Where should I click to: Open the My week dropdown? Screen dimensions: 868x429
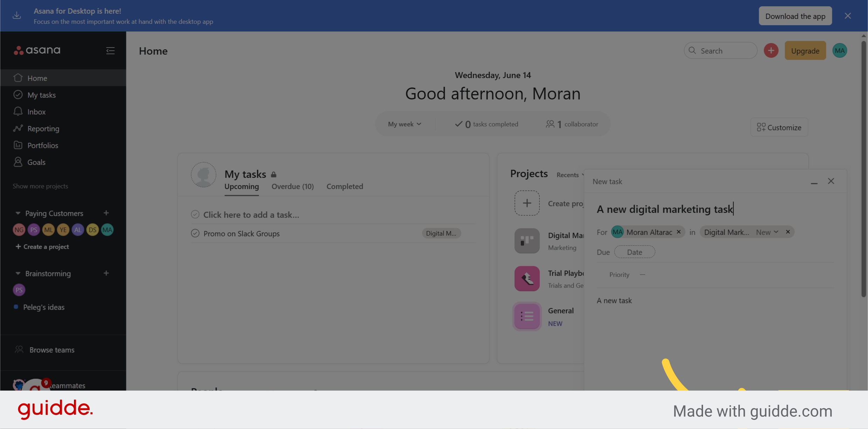pos(405,124)
